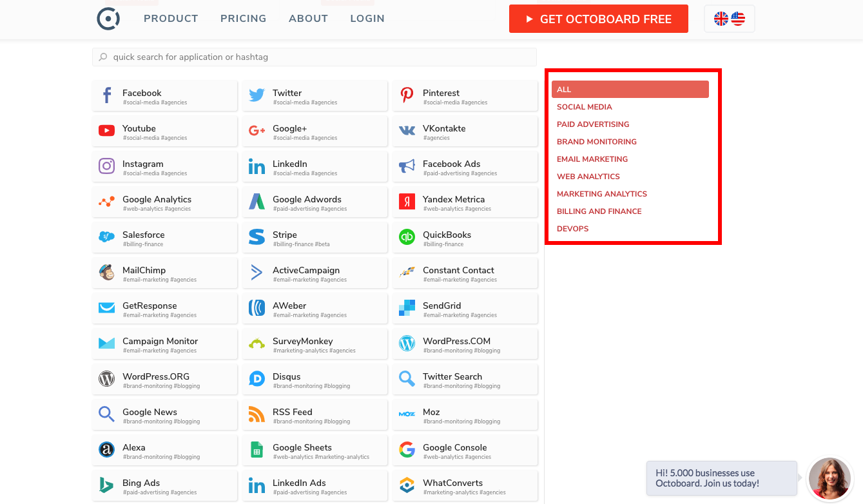The image size is (863, 504).
Task: Click the VKontakte logo icon
Action: 407,131
